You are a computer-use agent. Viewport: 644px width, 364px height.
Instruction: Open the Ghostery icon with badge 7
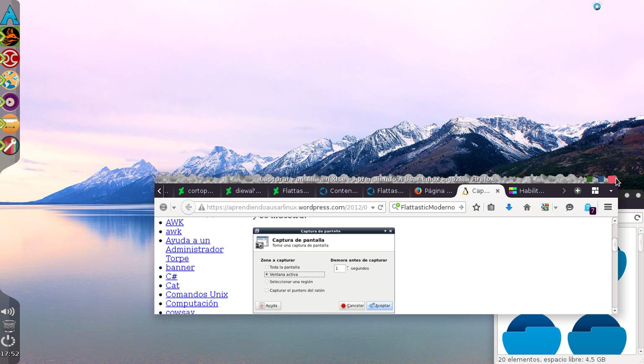590,208
